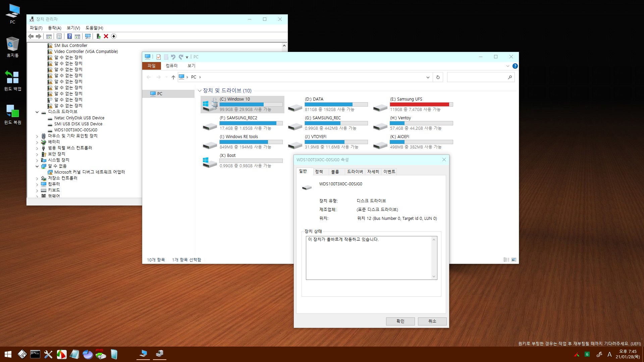Viewport: 644px width, 362px height.
Task: Open address bar history dropdown in Explorer
Action: [x=428, y=77]
